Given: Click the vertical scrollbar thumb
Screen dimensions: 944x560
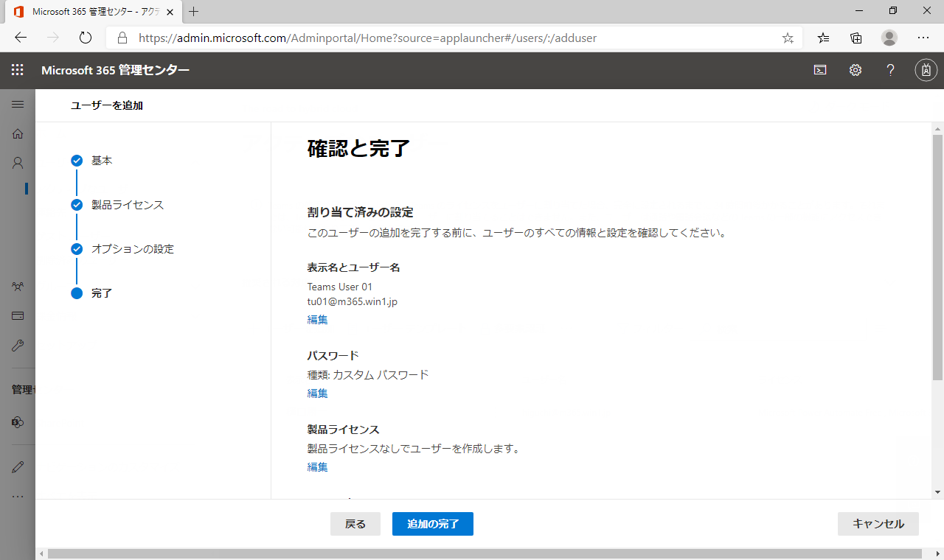Looking at the screenshot, I should pyautogui.click(x=937, y=258).
